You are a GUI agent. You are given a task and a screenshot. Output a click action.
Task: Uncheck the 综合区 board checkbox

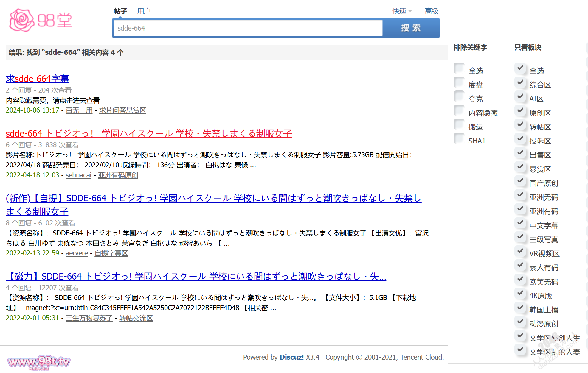pyautogui.click(x=520, y=82)
